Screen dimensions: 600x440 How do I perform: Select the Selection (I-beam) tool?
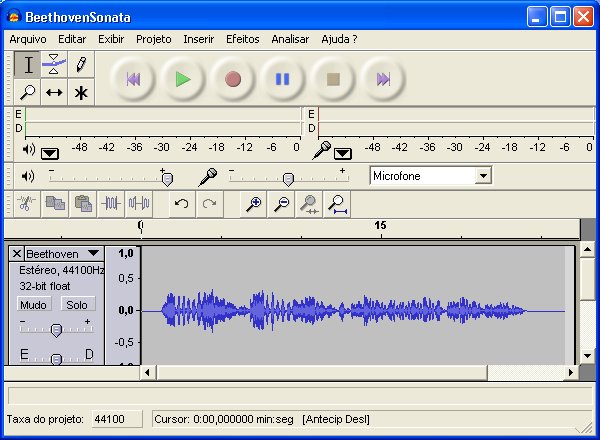[28, 64]
